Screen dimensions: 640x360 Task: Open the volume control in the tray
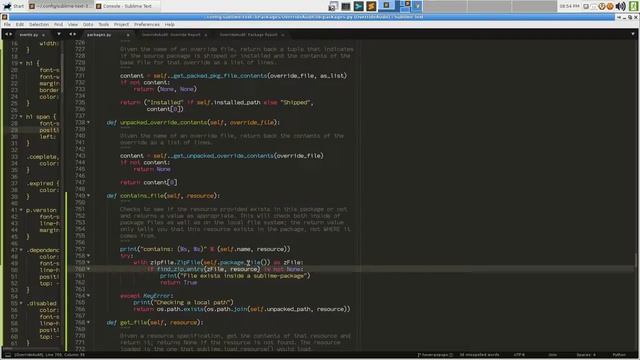click(x=620, y=6)
